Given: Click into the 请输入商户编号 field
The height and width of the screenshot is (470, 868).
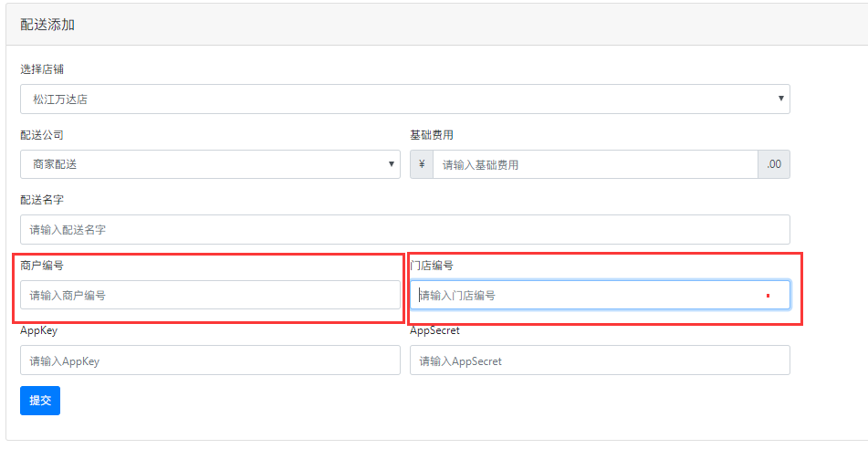Looking at the screenshot, I should point(210,295).
